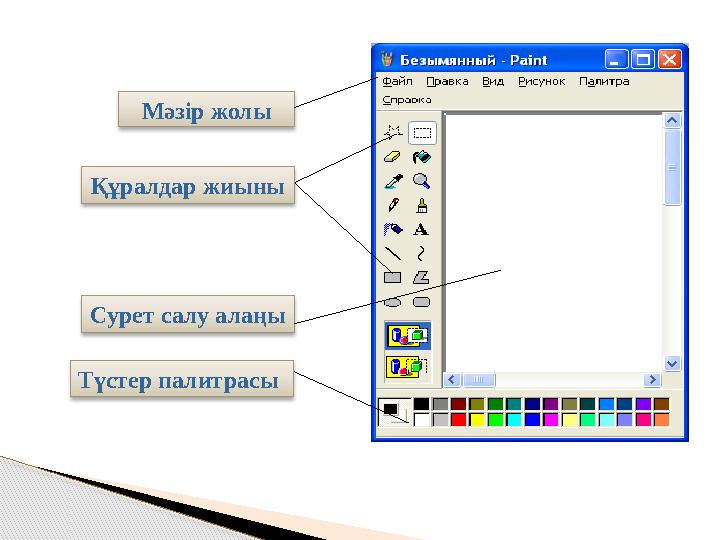720x540 pixels.
Task: Select the straight Line tool
Action: pos(393,253)
